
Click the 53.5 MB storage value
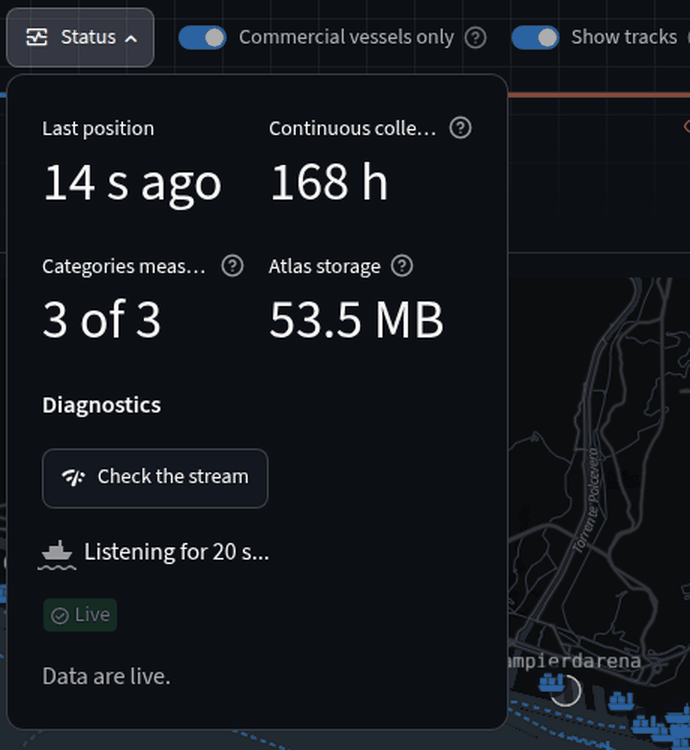357,320
